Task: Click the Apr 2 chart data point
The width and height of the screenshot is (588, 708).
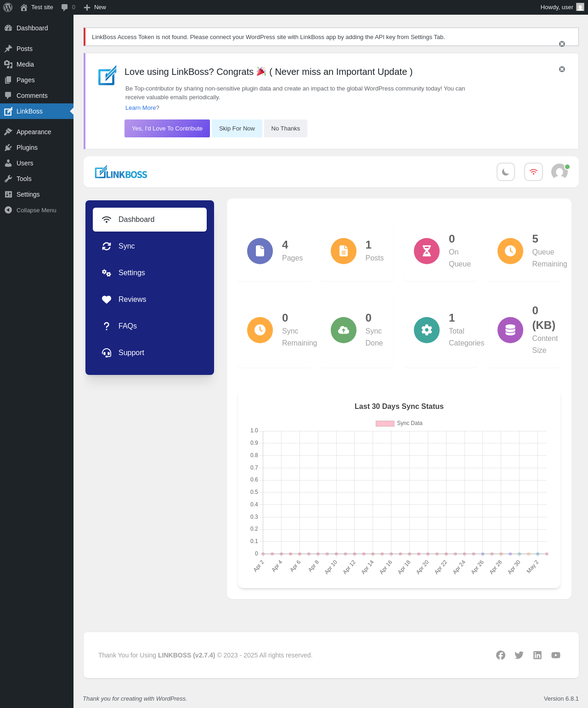Action: 263,554
